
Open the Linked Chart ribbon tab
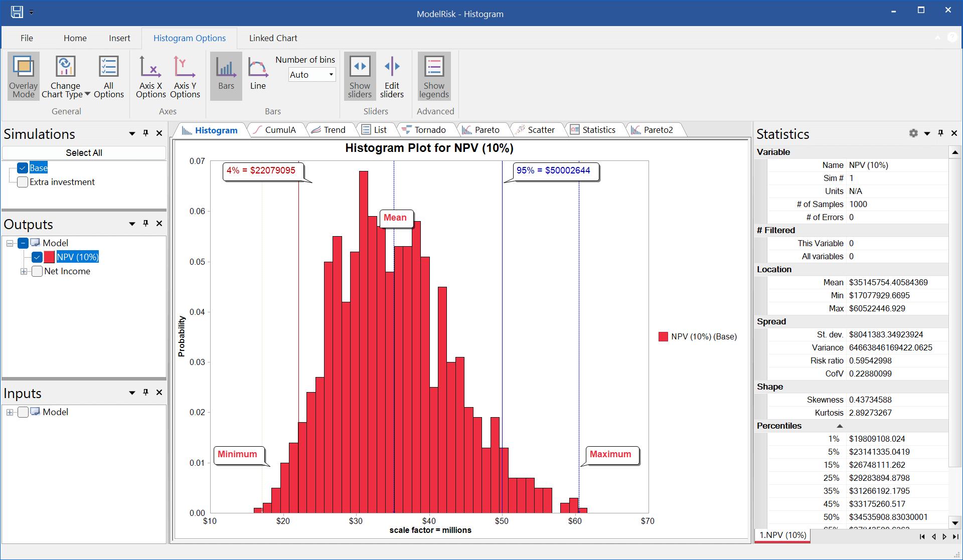273,38
